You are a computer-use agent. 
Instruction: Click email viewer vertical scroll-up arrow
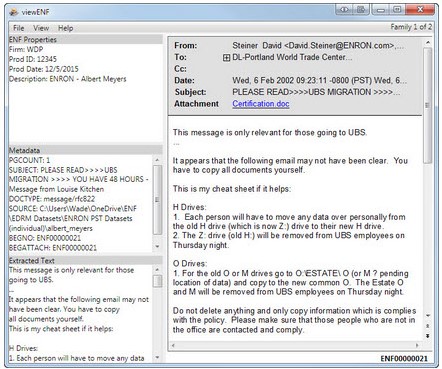pos(428,43)
